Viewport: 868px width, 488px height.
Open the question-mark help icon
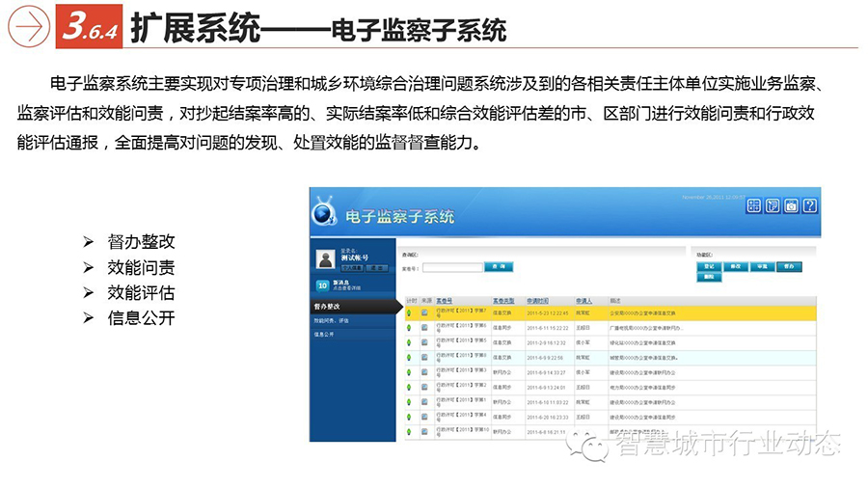coord(810,205)
